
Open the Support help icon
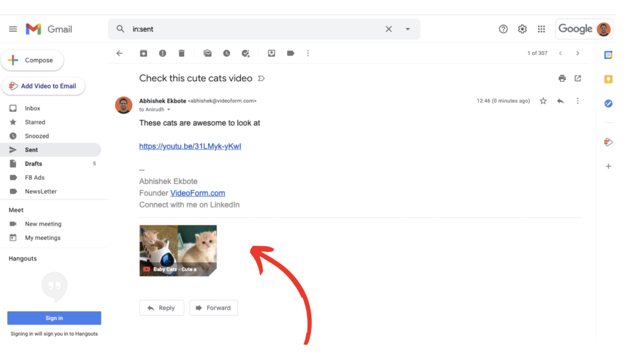[x=503, y=29]
